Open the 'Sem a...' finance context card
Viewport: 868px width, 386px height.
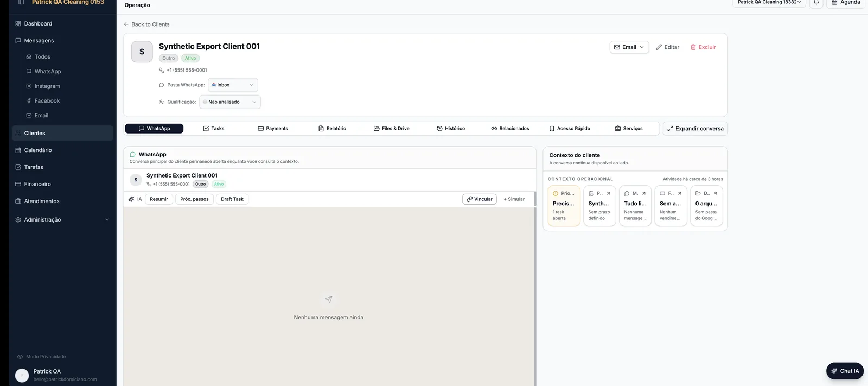pos(671,206)
